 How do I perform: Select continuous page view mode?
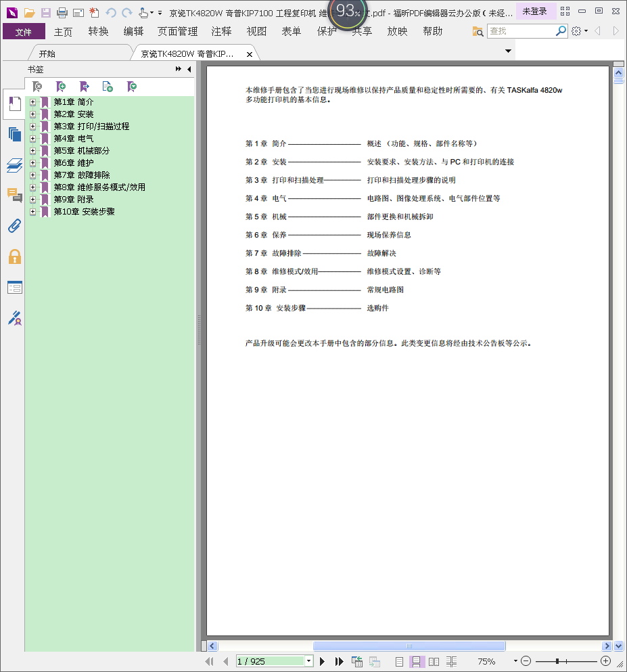(x=416, y=661)
